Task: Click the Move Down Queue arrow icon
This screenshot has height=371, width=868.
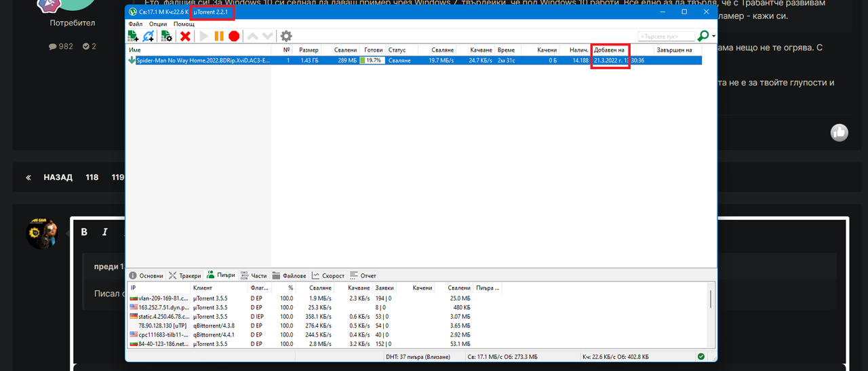Action: coord(268,36)
